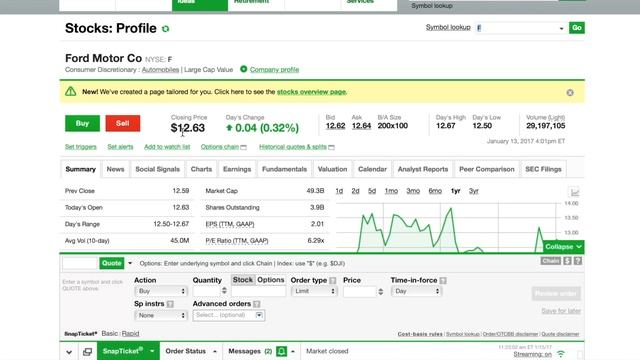The height and width of the screenshot is (360, 640).
Task: Click the help icon next to Advanced orders
Action: point(257,304)
